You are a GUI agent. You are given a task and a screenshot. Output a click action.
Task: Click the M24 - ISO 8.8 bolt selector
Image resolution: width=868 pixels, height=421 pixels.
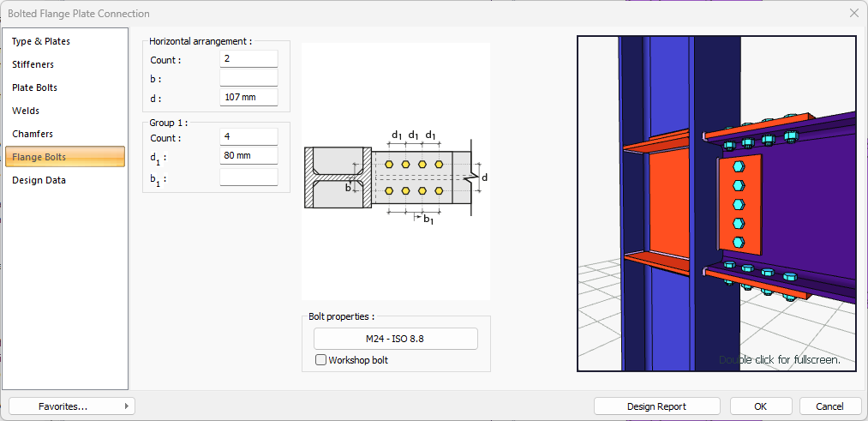click(395, 339)
